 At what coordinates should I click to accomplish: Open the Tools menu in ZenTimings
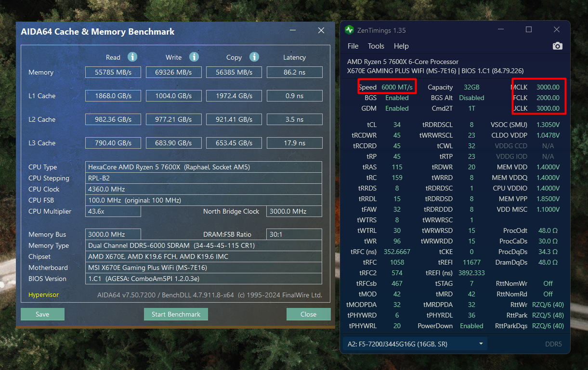[376, 46]
